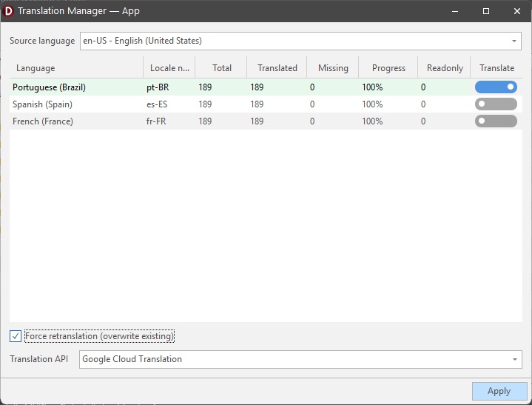Open the Source language dropdown
This screenshot has height=405, width=532.
tap(300, 41)
